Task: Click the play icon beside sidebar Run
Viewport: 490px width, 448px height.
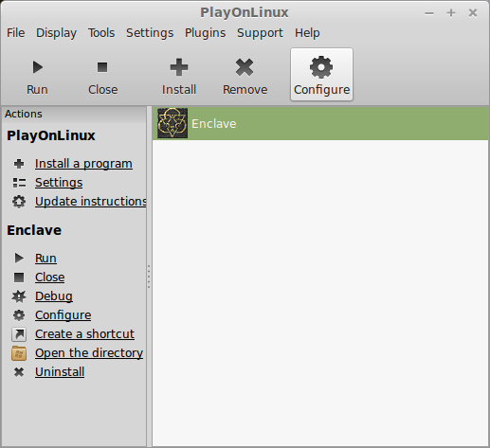Action: click(19, 258)
